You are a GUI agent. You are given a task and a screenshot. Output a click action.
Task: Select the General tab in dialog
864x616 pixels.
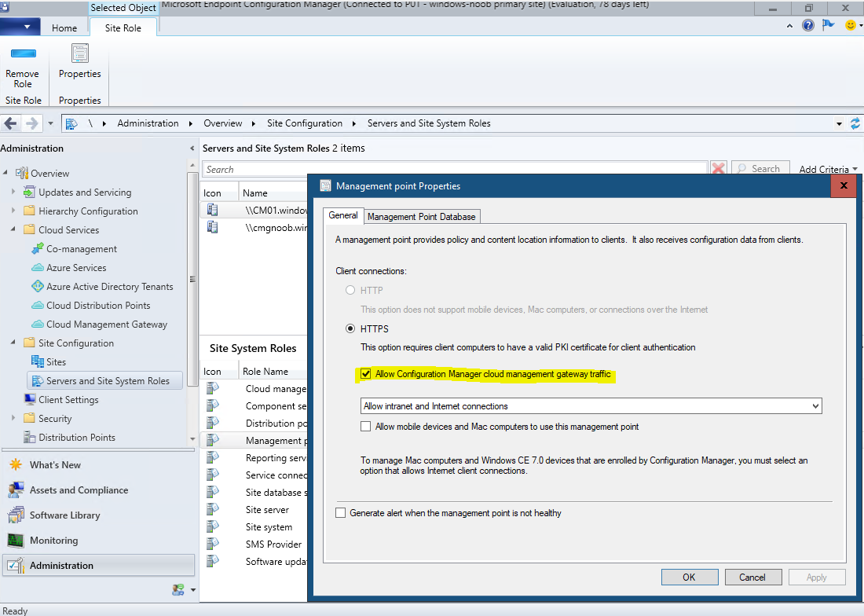pyautogui.click(x=343, y=215)
